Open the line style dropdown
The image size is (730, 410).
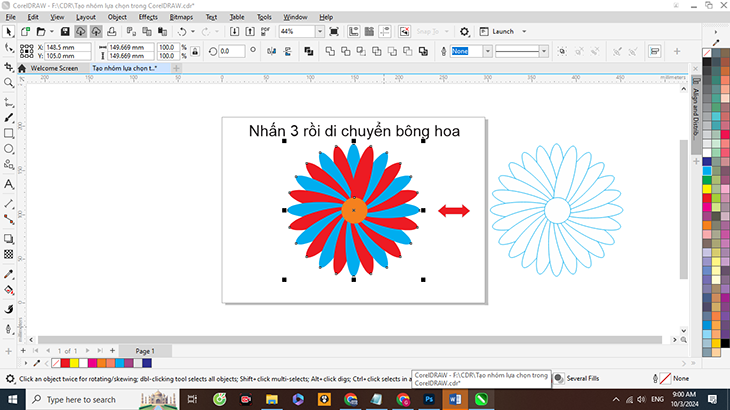(544, 51)
